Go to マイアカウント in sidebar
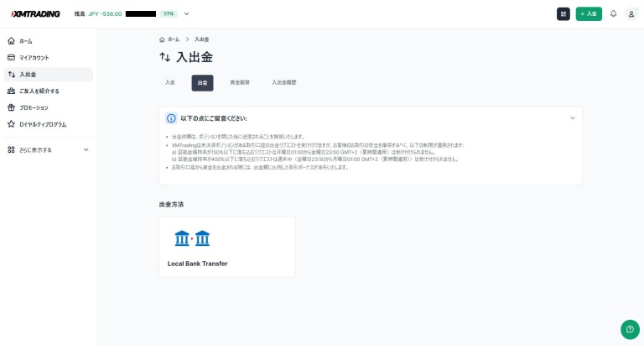The width and height of the screenshot is (644, 345). (34, 57)
